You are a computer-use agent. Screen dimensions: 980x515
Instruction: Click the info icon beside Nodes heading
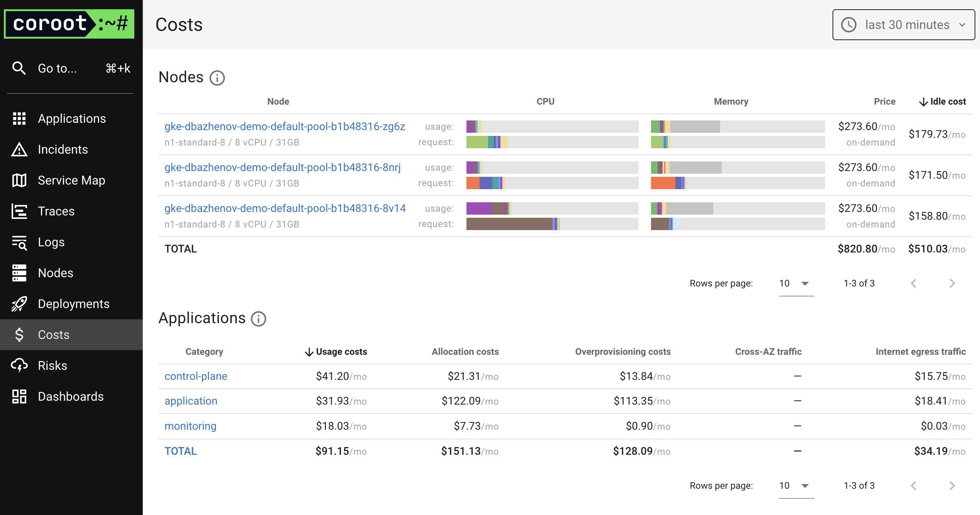pos(217,78)
